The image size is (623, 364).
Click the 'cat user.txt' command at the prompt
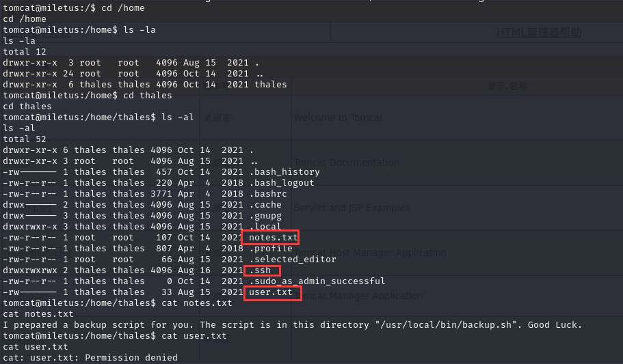point(194,336)
